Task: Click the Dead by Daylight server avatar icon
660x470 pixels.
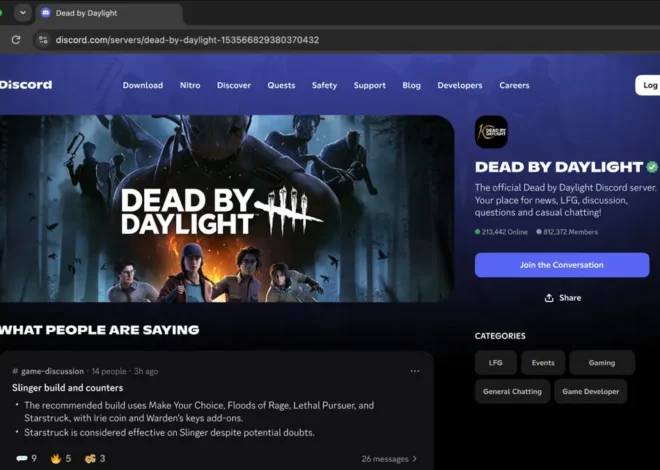Action: 491,132
